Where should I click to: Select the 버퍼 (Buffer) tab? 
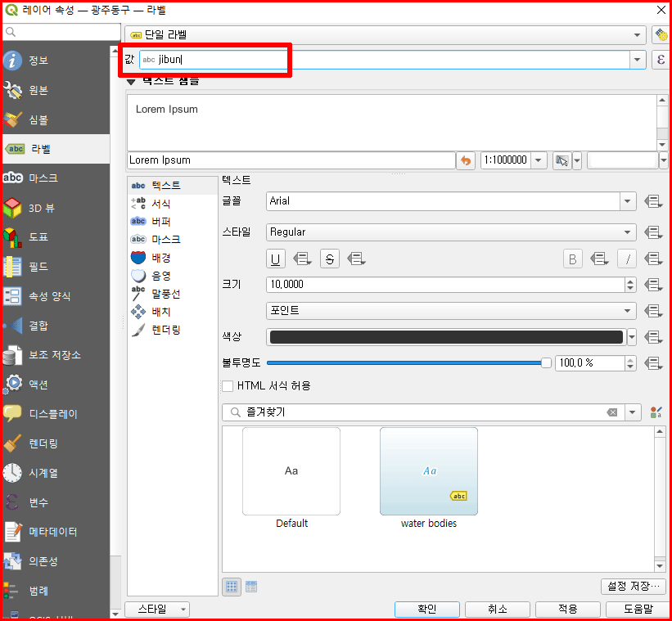point(172,222)
